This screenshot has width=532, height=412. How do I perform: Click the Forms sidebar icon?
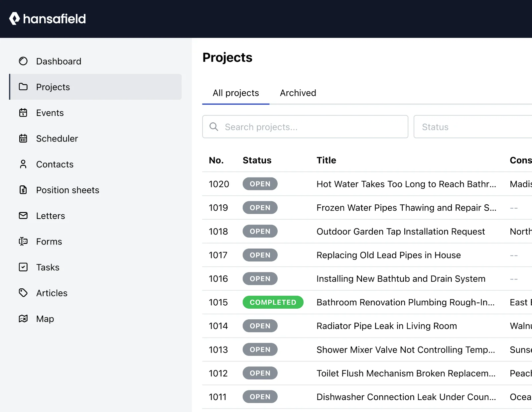tap(23, 242)
